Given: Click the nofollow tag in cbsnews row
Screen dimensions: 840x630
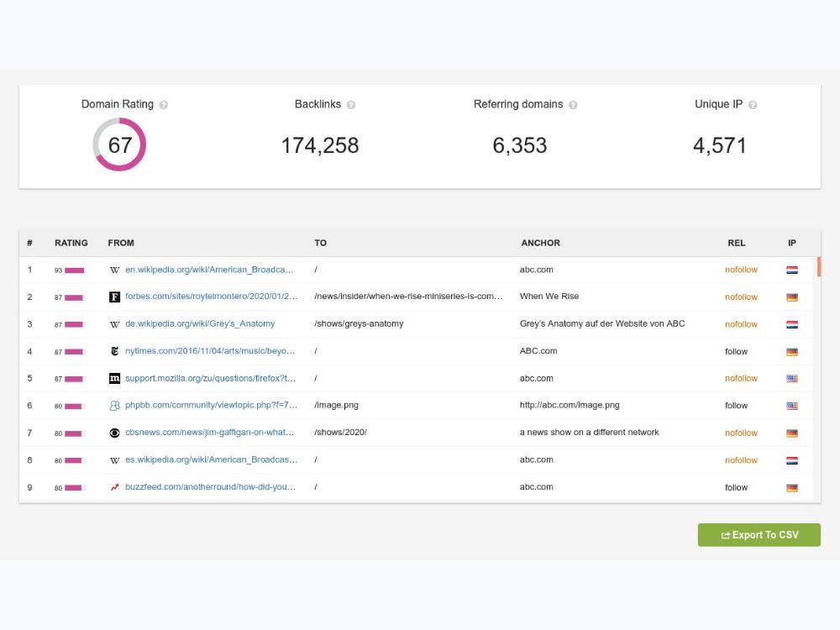Looking at the screenshot, I should point(742,433).
